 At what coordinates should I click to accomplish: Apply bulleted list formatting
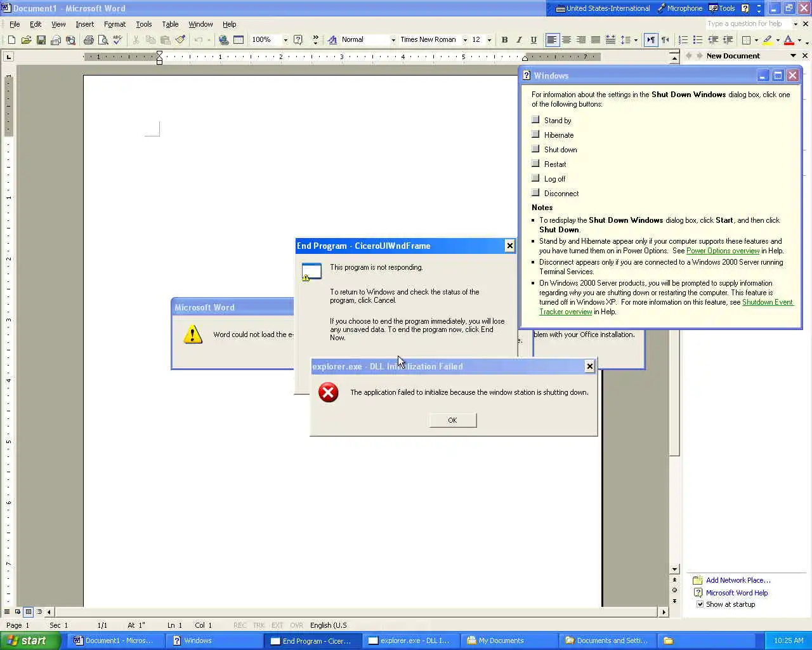tap(698, 40)
